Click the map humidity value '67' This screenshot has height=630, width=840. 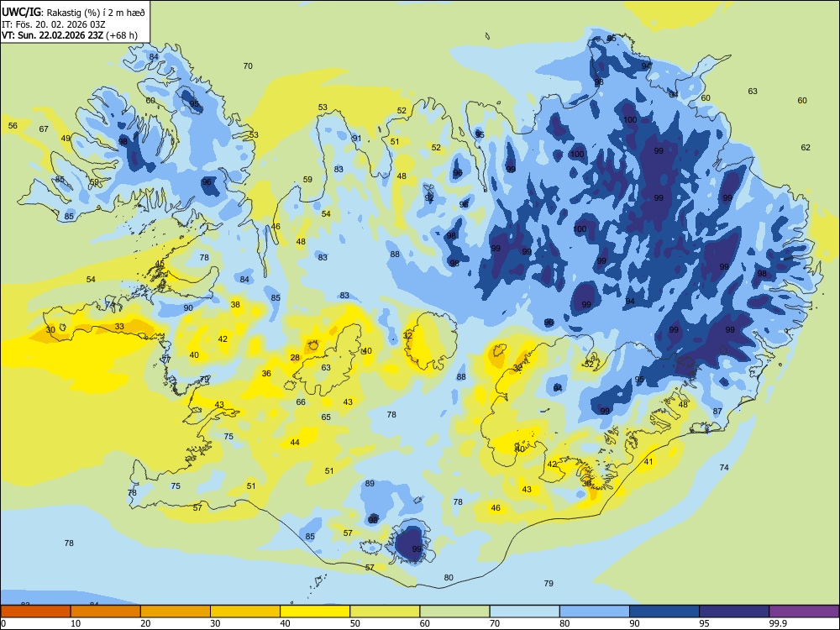(44, 129)
